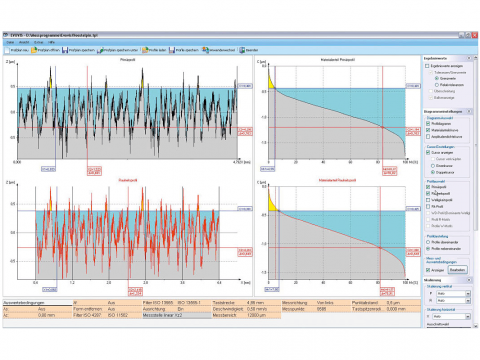480x360 pixels.
Task: Click the red 'Rauheitsprofil' chart title
Action: click(x=128, y=180)
